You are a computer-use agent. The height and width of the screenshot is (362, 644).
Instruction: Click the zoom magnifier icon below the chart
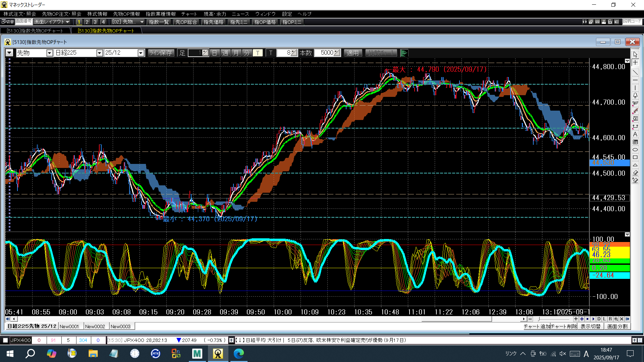(616, 319)
